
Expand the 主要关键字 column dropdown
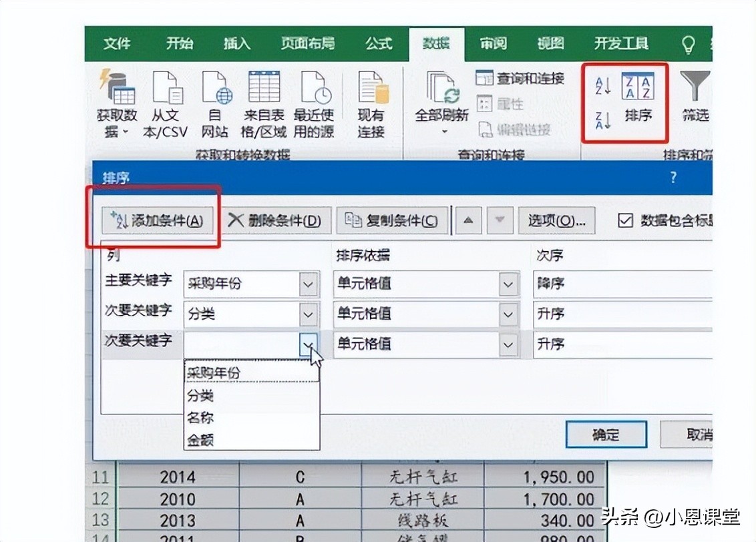[x=308, y=284]
